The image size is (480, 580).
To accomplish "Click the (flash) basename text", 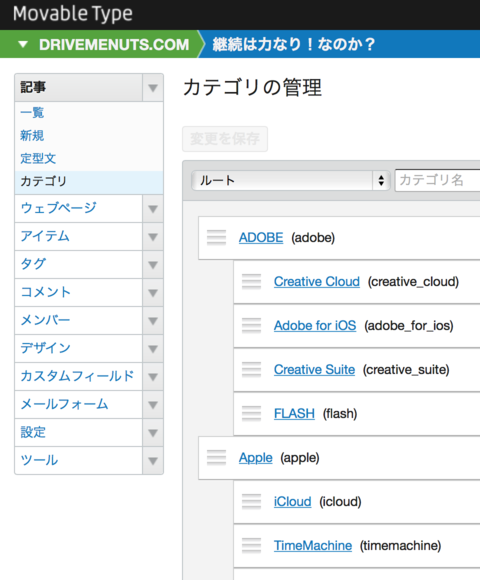I will (x=340, y=414).
